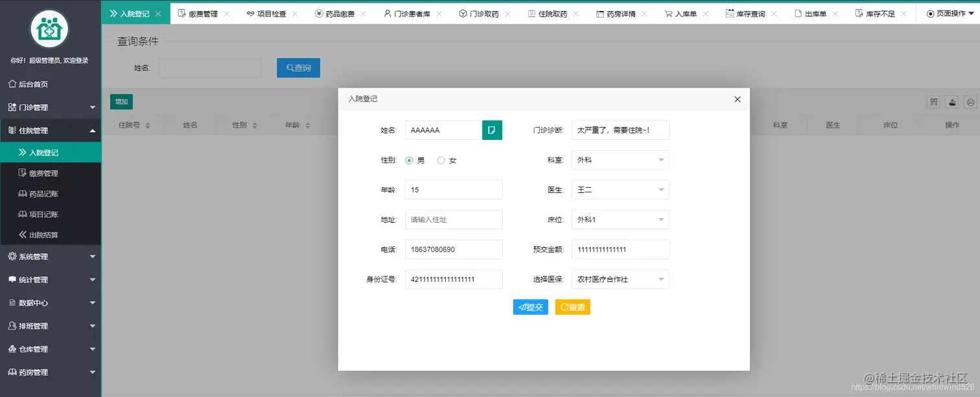Expand the 数据中心 sidebar menu
The image size is (980, 397).
point(51,303)
